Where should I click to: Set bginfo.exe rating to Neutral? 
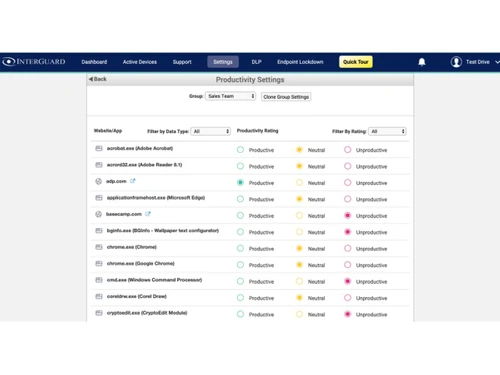(299, 232)
